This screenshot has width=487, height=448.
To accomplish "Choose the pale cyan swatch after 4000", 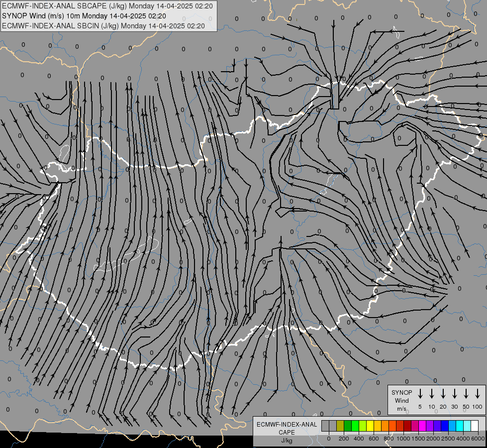I will tap(468, 426).
